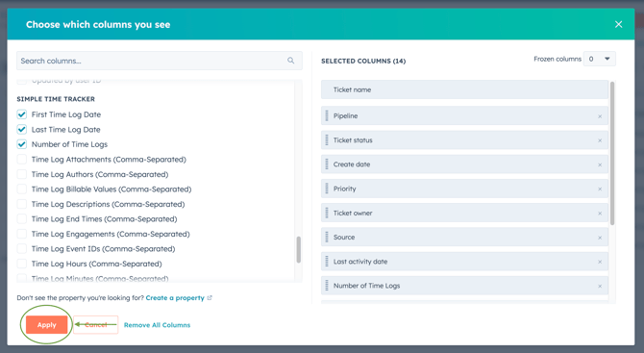Check Time Log Attachments (Comma-Separated)
644x353 pixels.
22,159
